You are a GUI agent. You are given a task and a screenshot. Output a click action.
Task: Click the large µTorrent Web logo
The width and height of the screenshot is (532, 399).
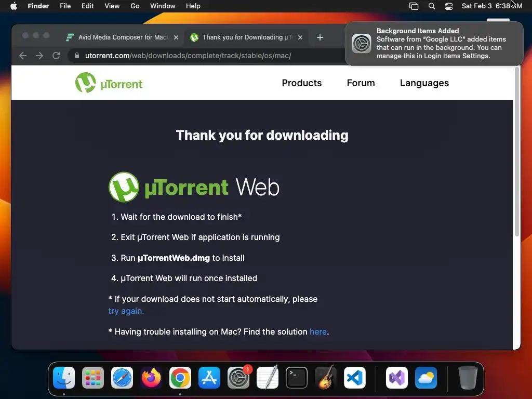point(194,187)
